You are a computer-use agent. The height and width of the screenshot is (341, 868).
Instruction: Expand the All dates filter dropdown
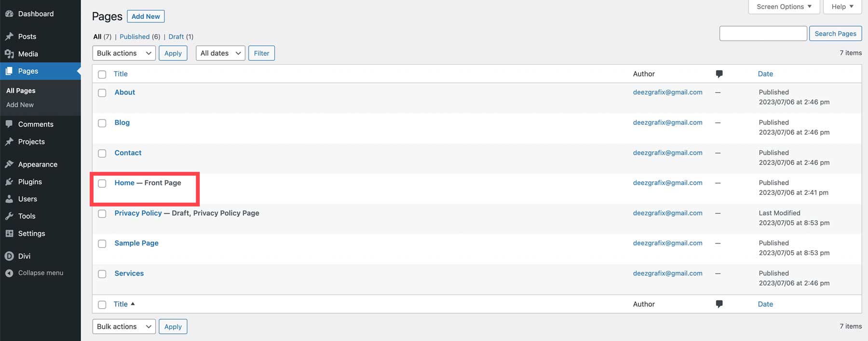[220, 53]
